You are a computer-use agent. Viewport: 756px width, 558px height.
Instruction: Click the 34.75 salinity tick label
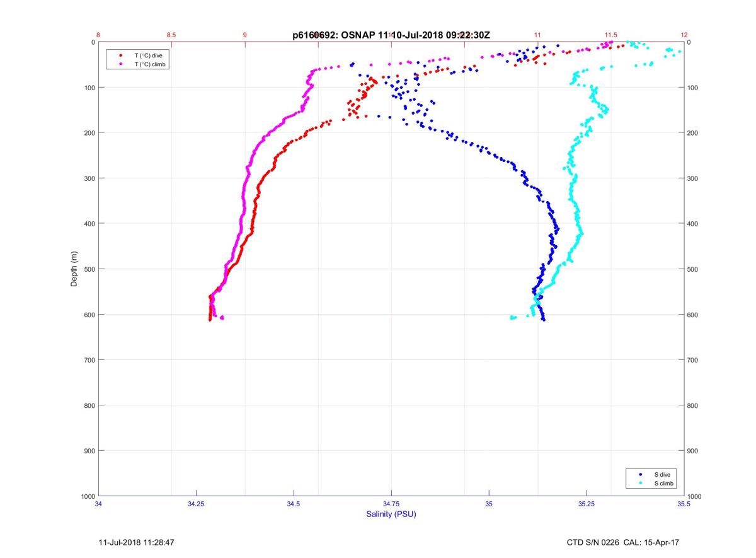pyautogui.click(x=391, y=504)
